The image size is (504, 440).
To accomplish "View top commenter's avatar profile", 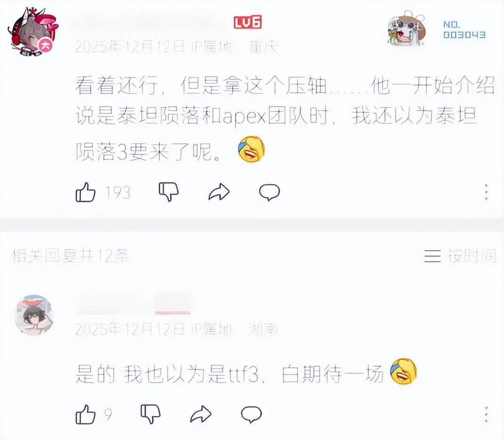I will 33,31.
